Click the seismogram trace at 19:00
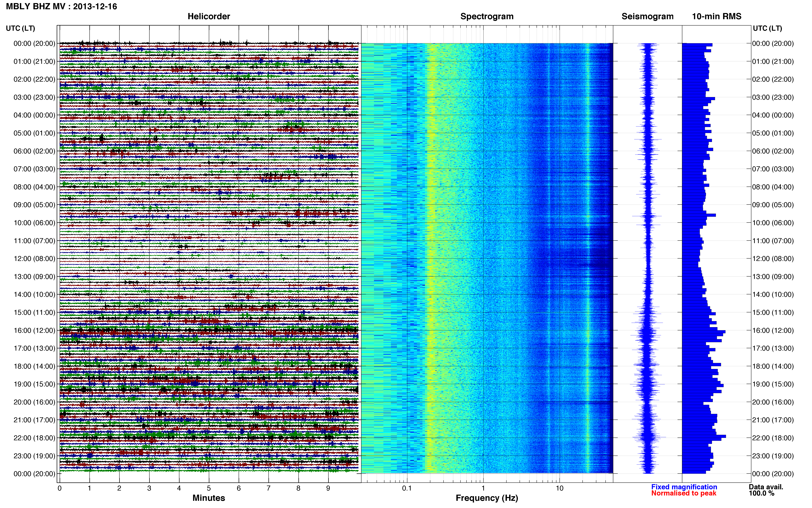The width and height of the screenshot is (812, 508). pos(648,384)
